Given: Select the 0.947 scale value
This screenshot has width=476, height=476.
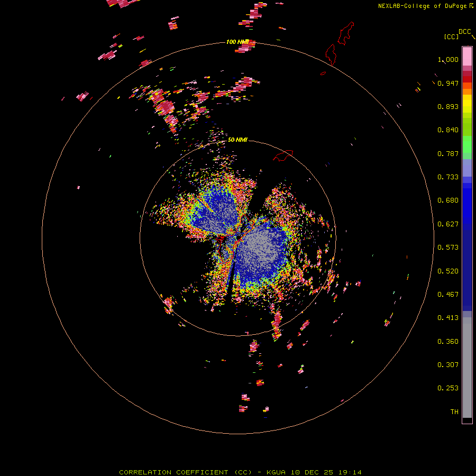Looking at the screenshot, I should click(x=448, y=83).
